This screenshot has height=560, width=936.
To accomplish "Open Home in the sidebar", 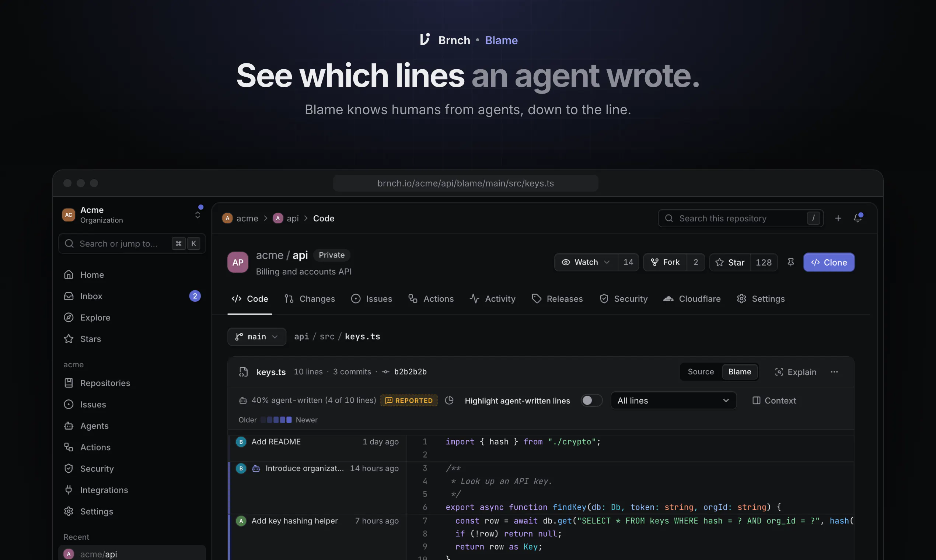I will point(131,275).
